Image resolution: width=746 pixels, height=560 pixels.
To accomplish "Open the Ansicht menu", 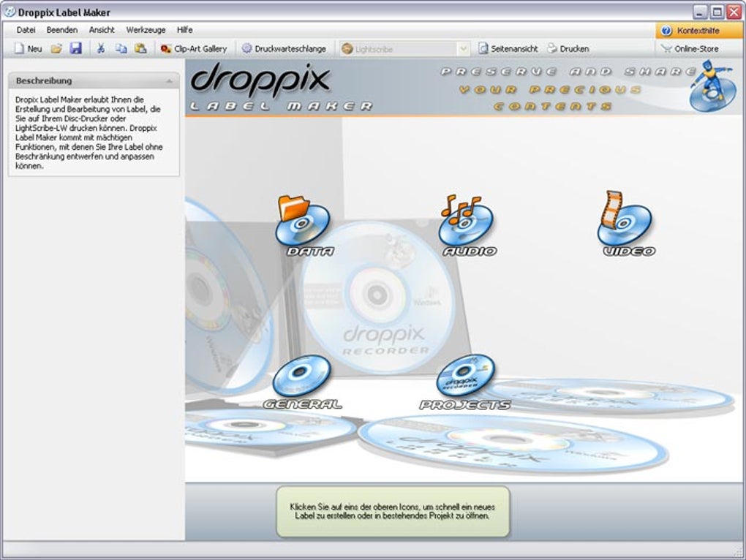I will [x=102, y=30].
